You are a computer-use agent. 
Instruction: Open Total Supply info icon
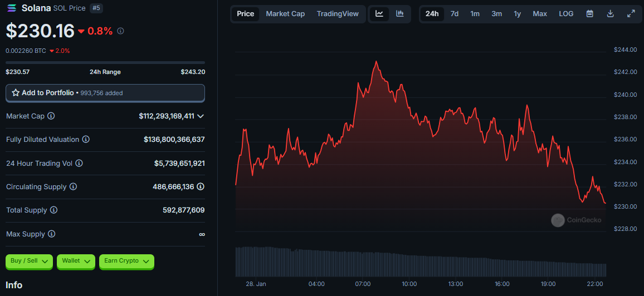coord(54,210)
